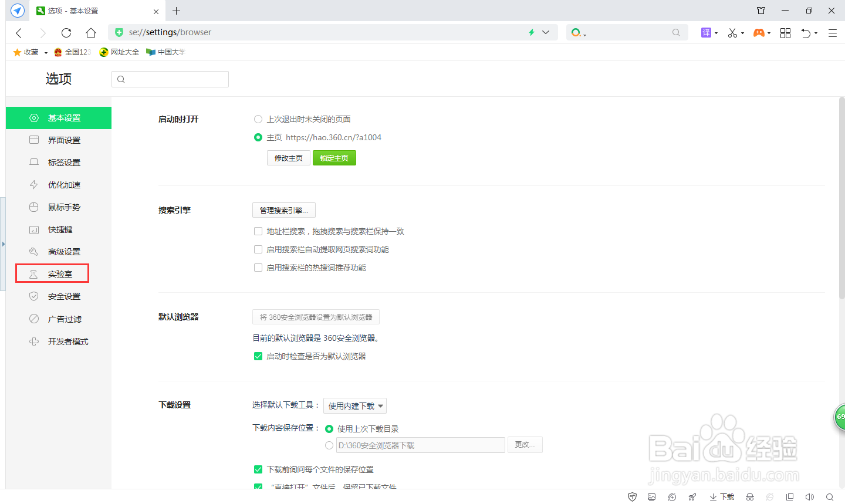
Task: Expand the left sidebar collapse handle
Action: (x=3, y=243)
